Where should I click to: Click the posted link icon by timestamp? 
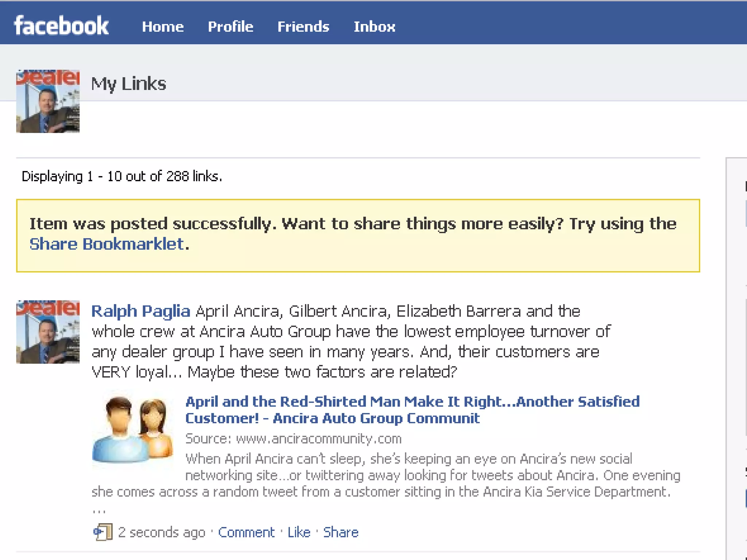[103, 532]
